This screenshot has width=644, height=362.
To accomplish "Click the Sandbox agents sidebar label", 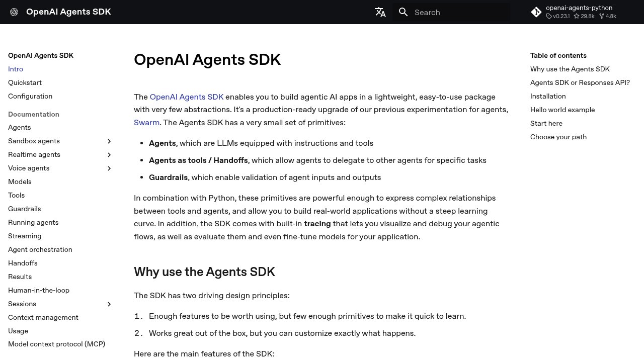I will (x=34, y=141).
